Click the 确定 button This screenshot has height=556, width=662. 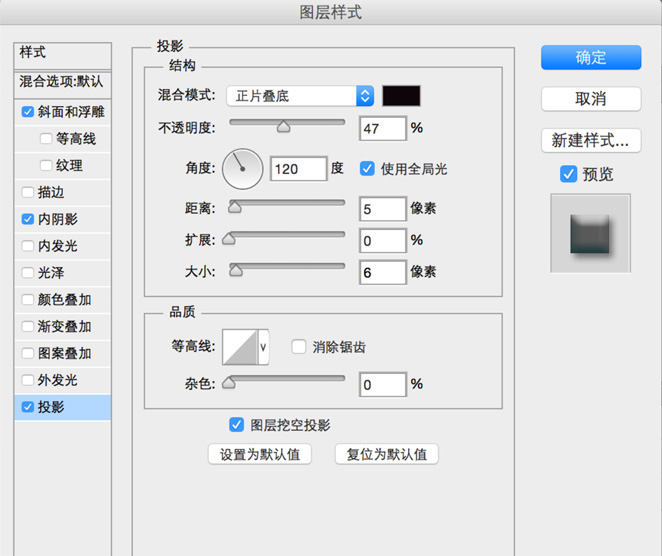(x=590, y=57)
